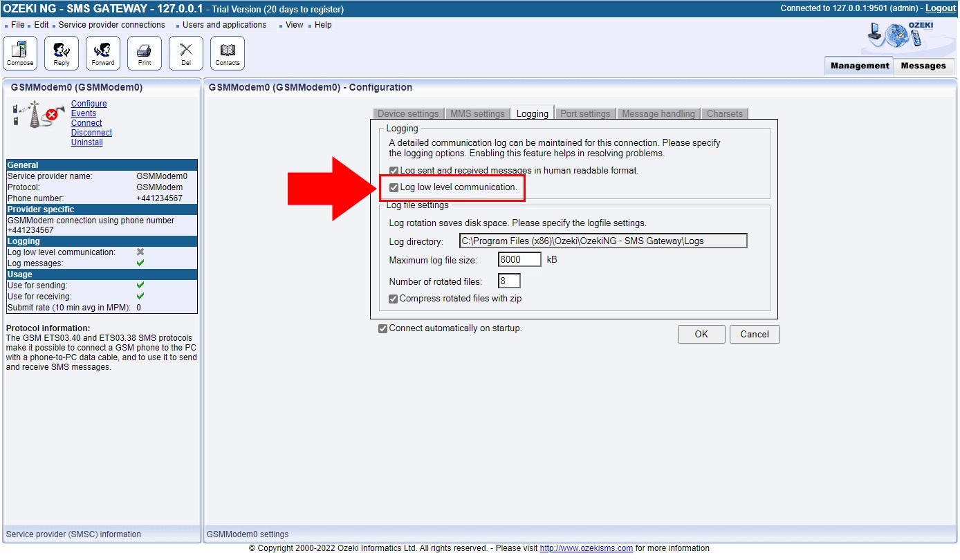This screenshot has width=960, height=560.
Task: Uncheck Log sent and received messages
Action: click(394, 170)
